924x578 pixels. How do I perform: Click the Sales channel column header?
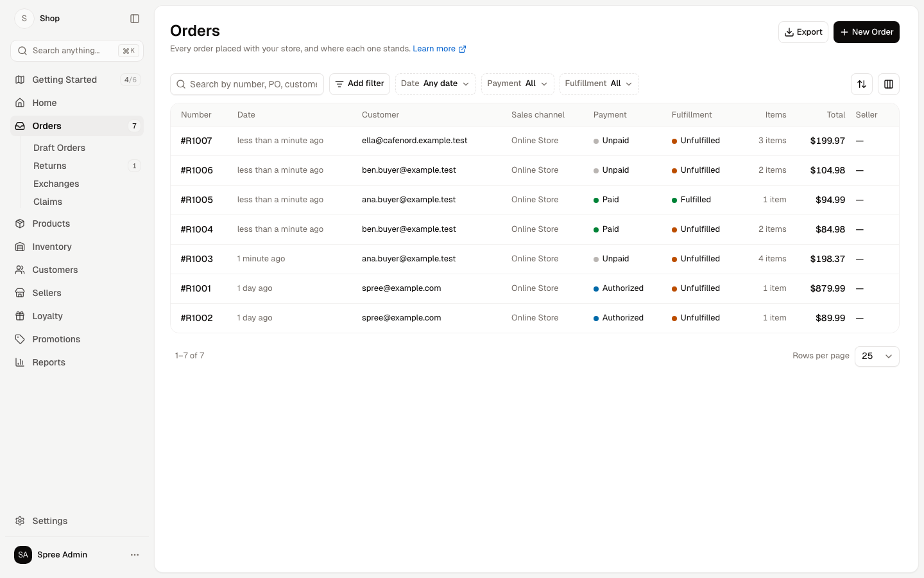pos(538,115)
